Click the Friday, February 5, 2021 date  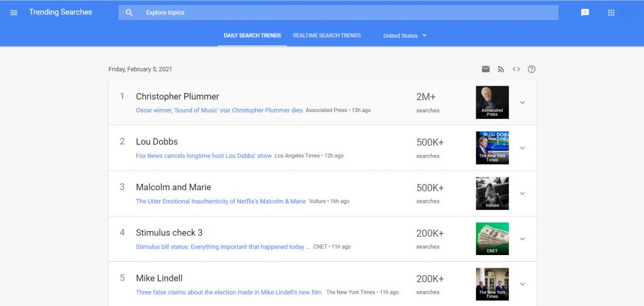[x=140, y=69]
